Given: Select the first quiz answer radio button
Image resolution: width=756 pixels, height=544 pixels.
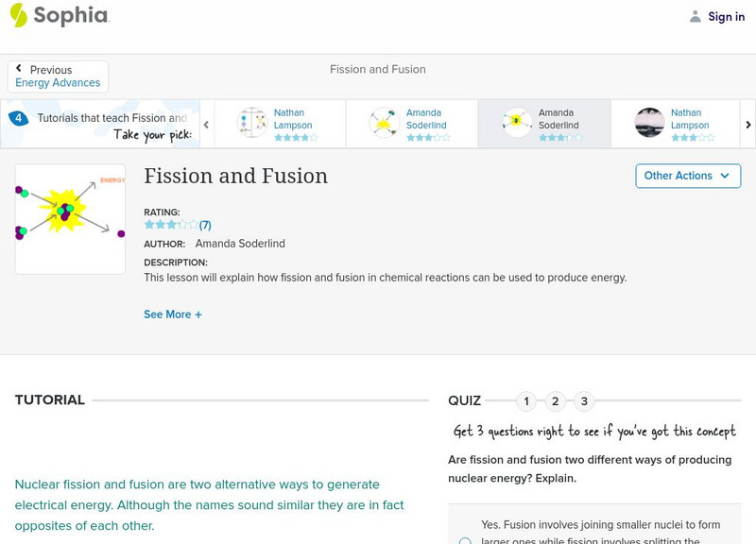Looking at the screenshot, I should pos(465,541).
